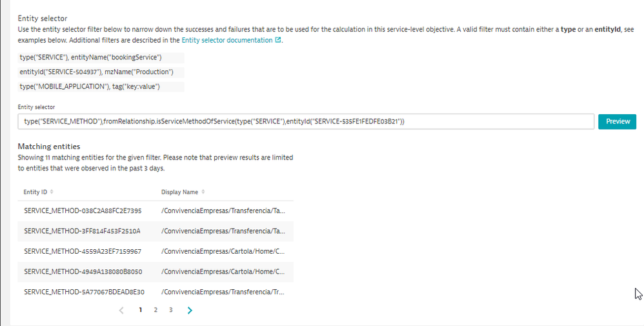
Task: Select entity SERVICE_METHOD-5A77067BDEAD8E30
Action: [84, 292]
